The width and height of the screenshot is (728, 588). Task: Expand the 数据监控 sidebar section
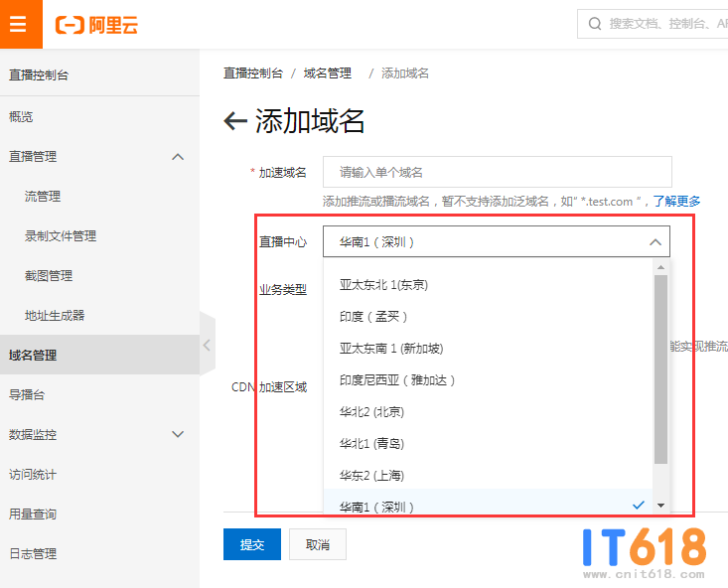pyautogui.click(x=100, y=435)
